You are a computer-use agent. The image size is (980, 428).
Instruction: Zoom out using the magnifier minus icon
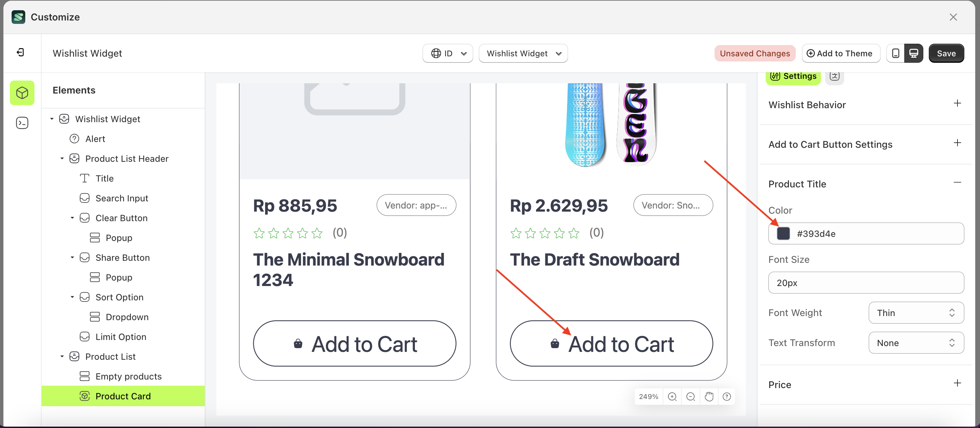(x=691, y=396)
